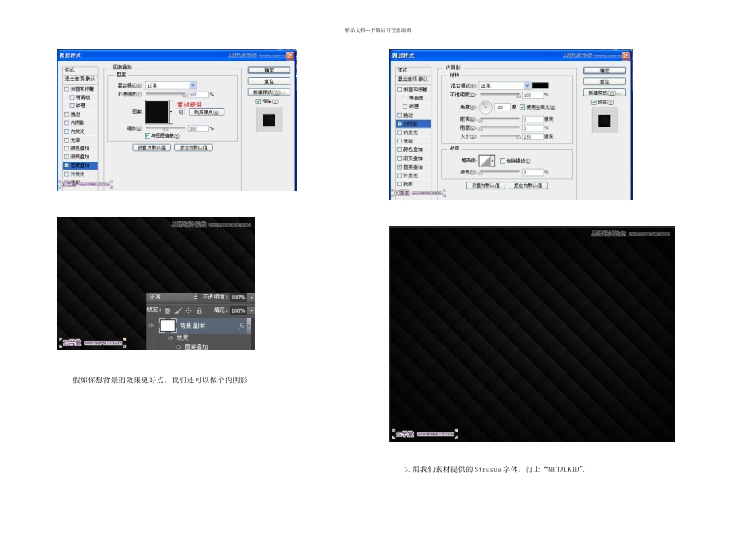
Task: Click opacity slider in pattern overlay dialog
Action: click(166, 94)
